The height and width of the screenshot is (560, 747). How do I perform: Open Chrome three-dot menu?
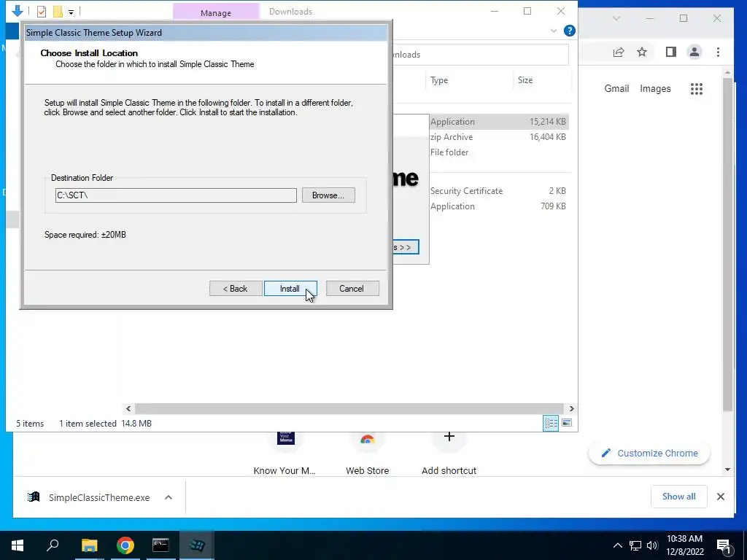718,52
